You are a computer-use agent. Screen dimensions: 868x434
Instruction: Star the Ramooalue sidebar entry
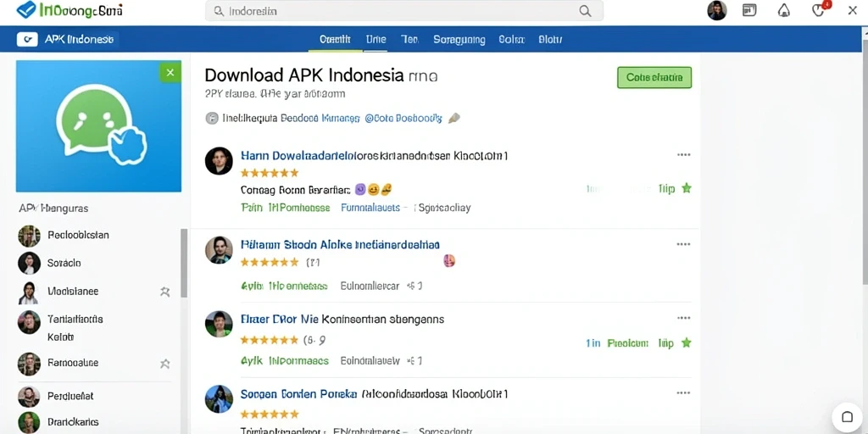click(165, 364)
